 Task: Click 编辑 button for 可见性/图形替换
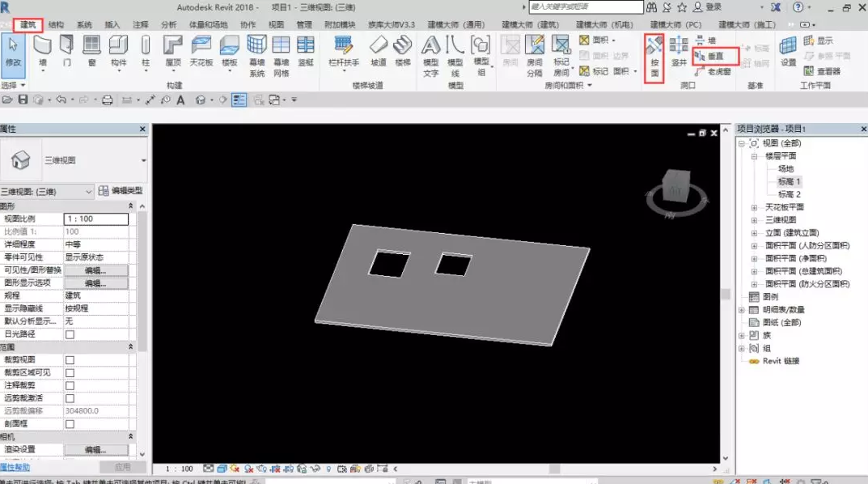95,270
